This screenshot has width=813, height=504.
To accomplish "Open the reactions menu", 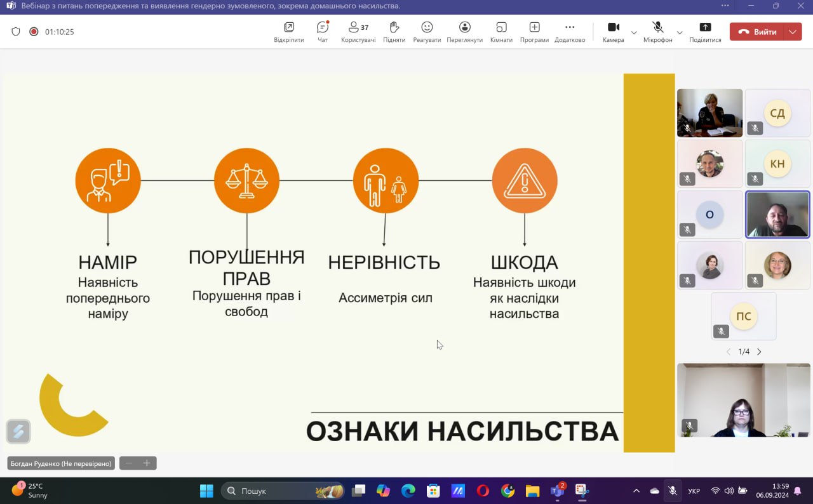I will click(x=427, y=31).
